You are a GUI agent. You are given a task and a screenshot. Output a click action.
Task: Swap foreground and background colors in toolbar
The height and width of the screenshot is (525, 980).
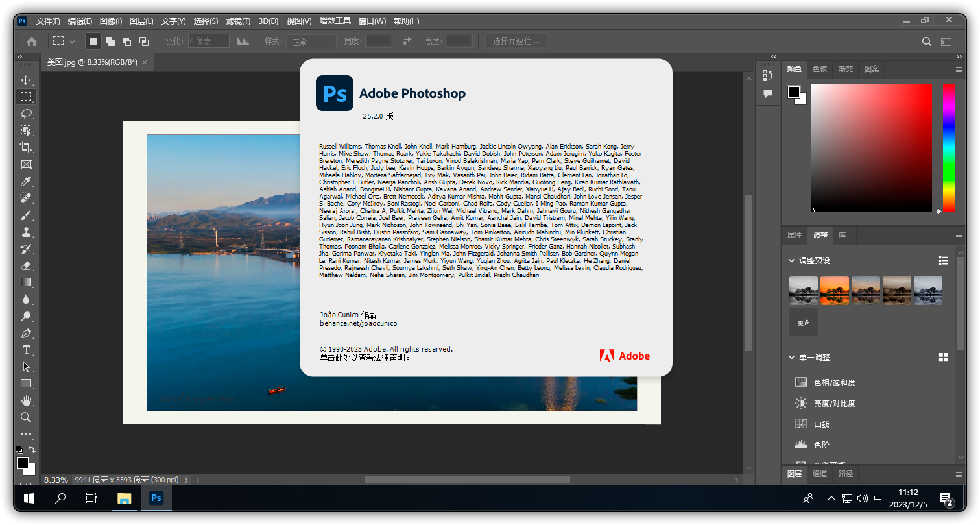point(32,449)
